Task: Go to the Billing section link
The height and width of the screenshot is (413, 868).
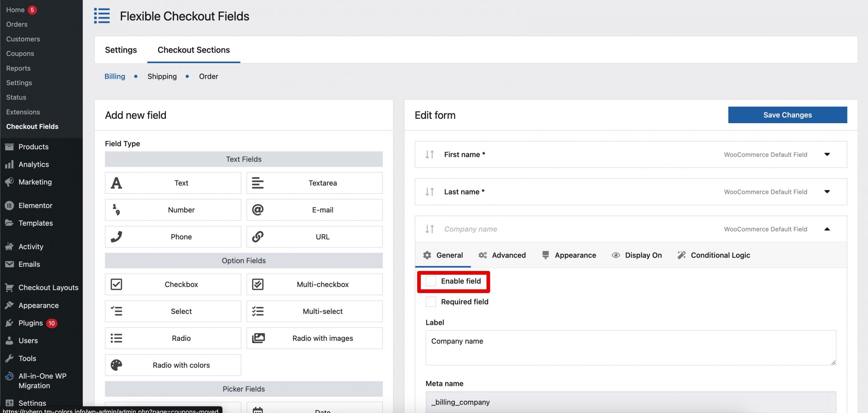Action: point(115,76)
